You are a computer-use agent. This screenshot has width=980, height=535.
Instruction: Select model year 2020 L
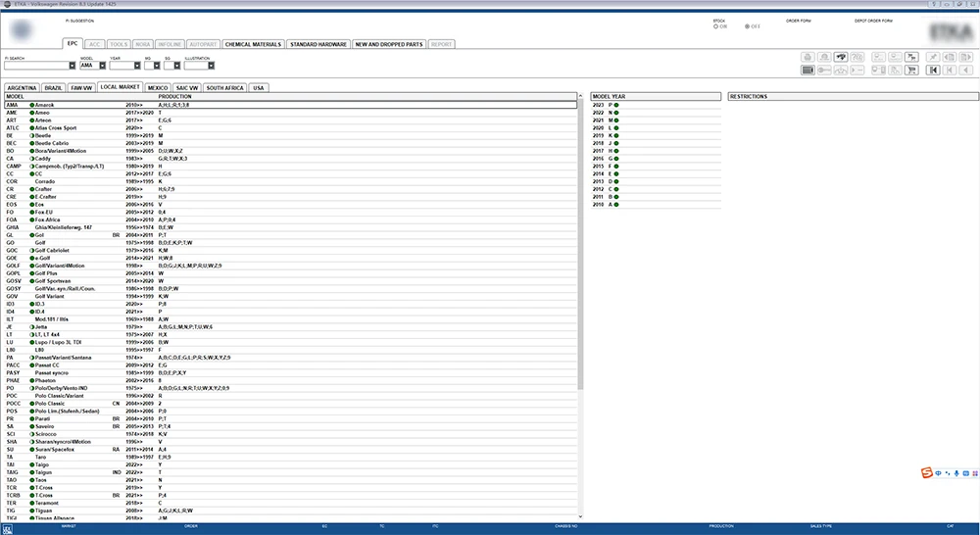(656, 127)
